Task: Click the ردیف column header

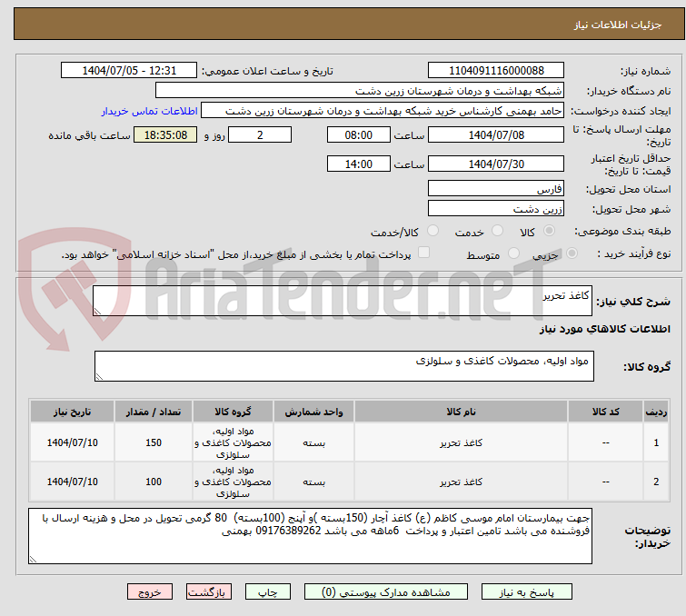Action: [x=656, y=412]
